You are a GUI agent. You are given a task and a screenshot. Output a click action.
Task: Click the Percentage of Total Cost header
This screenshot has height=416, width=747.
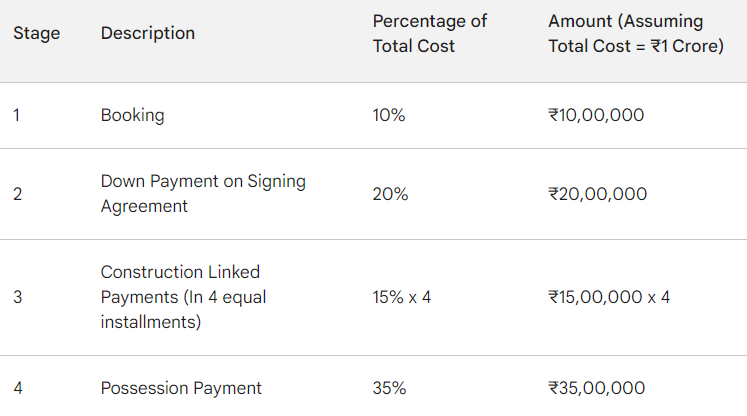[x=429, y=33]
